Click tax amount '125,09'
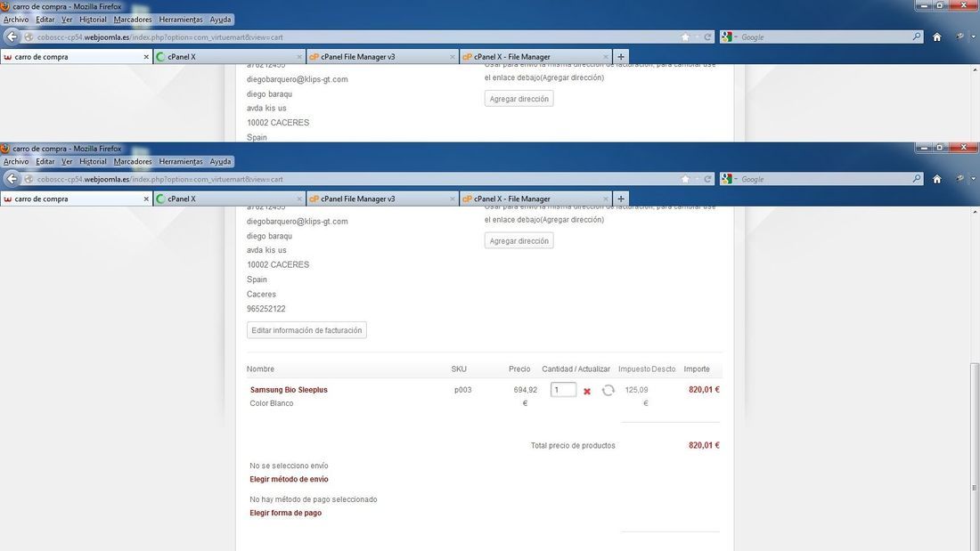The image size is (980, 551). click(x=636, y=390)
